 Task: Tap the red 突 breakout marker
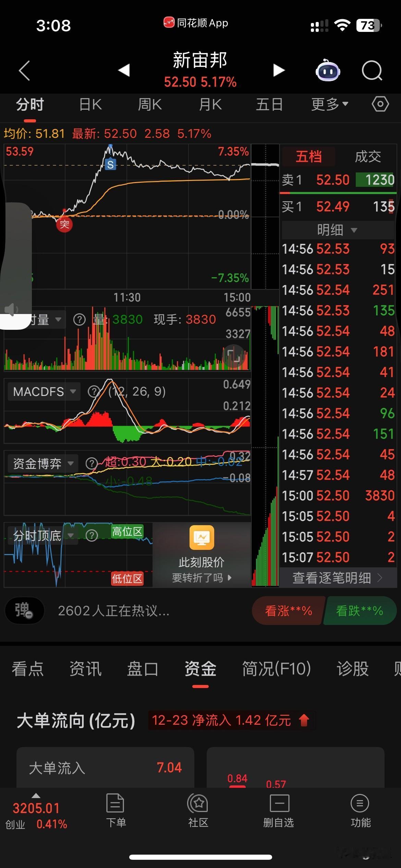pyautogui.click(x=64, y=224)
